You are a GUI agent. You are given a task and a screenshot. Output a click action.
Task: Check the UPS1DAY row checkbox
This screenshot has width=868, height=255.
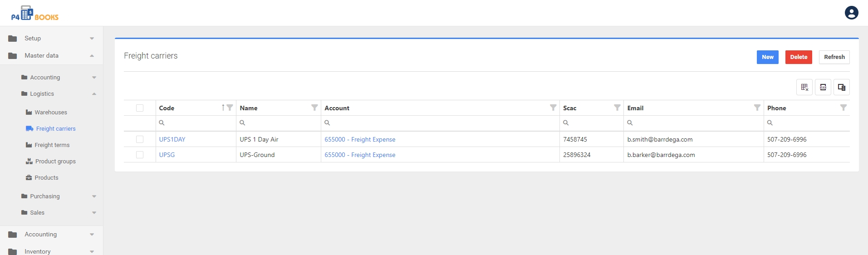(140, 139)
